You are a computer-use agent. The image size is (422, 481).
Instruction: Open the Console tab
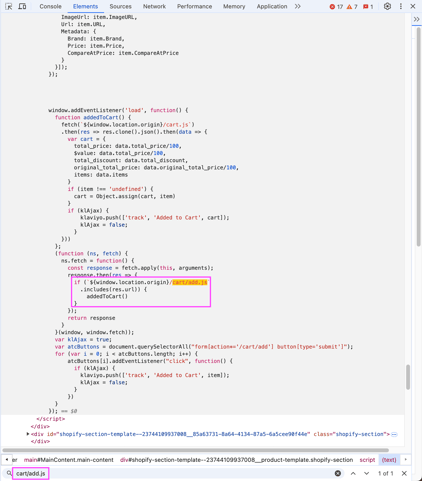(x=50, y=6)
